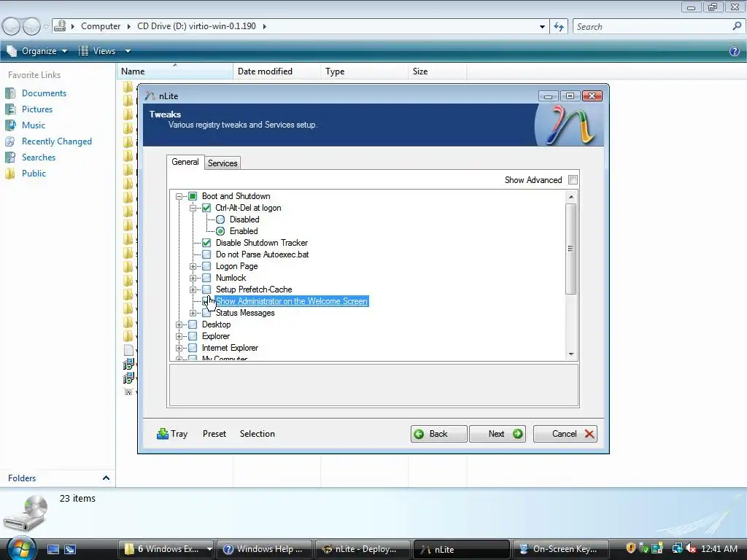
Task: Click CD Drive (D:) breadcrumb segment
Action: point(196,26)
